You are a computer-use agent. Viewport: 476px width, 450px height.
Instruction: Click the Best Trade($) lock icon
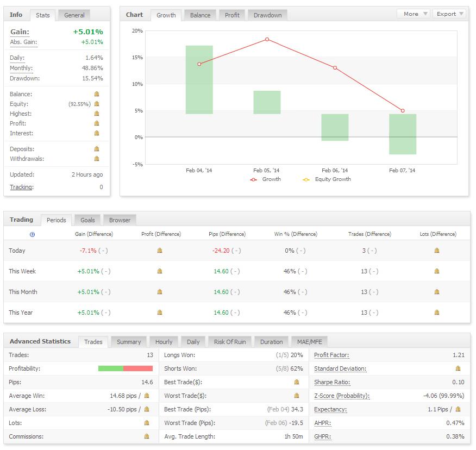pyautogui.click(x=297, y=382)
